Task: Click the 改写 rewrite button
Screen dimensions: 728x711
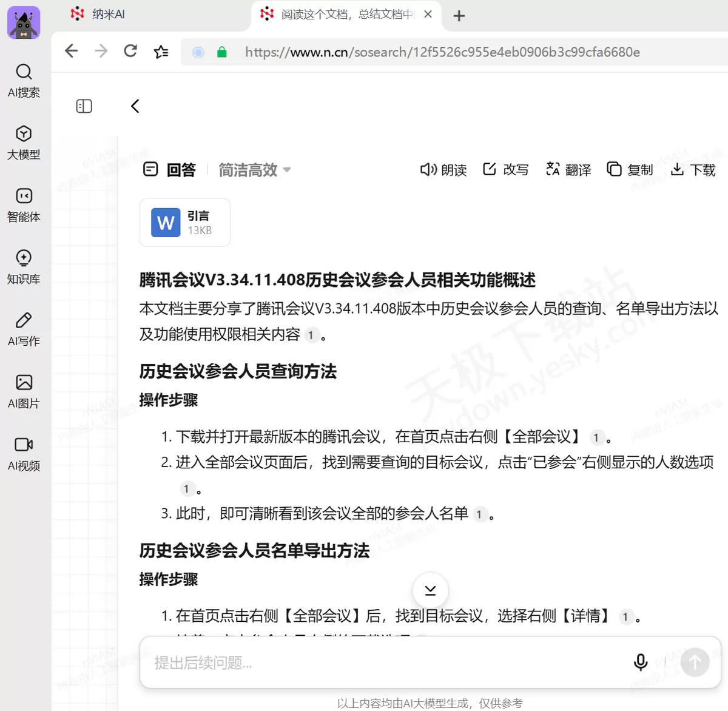Action: tap(506, 170)
